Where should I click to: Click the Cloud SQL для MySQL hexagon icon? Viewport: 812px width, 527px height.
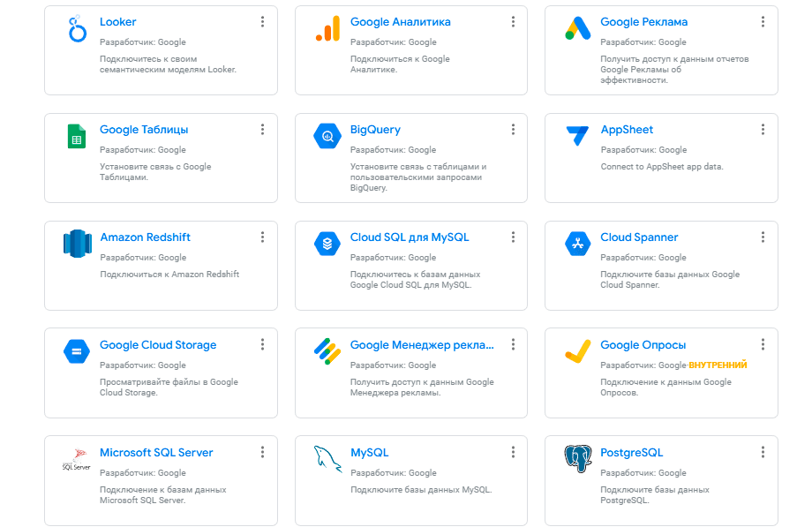327,244
